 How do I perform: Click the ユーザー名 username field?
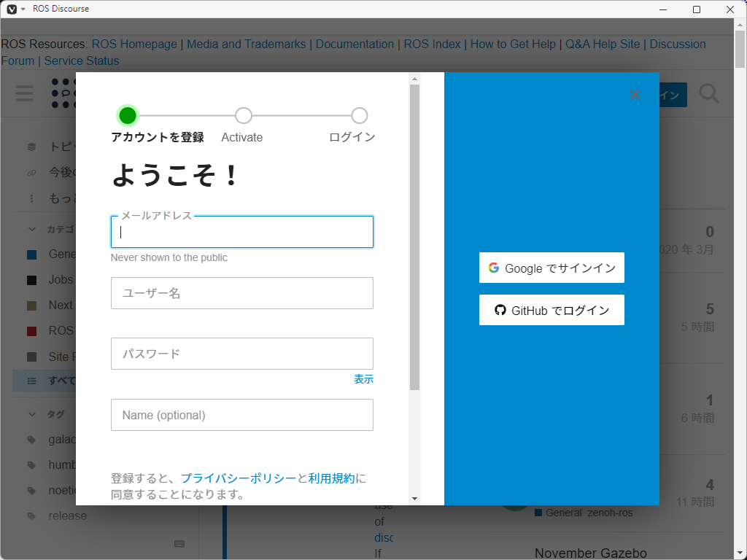[242, 293]
